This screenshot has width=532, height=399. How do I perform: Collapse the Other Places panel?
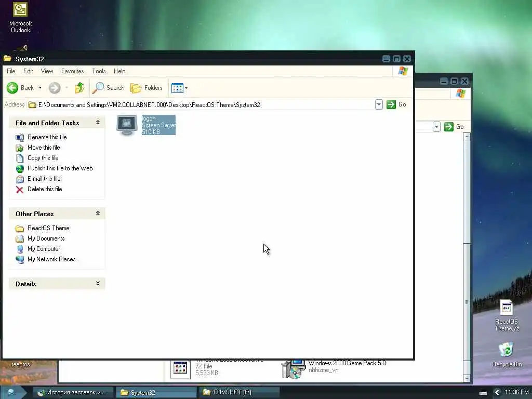coord(98,214)
